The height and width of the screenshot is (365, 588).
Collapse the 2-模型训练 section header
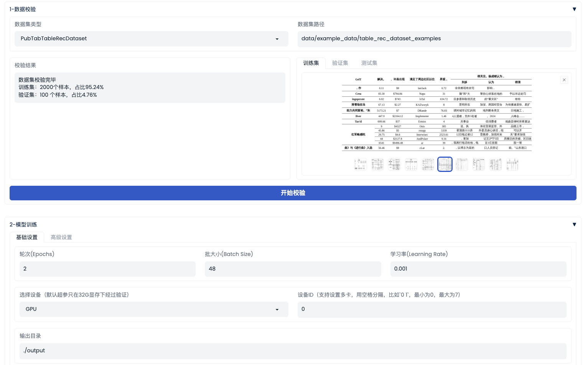[x=574, y=224]
